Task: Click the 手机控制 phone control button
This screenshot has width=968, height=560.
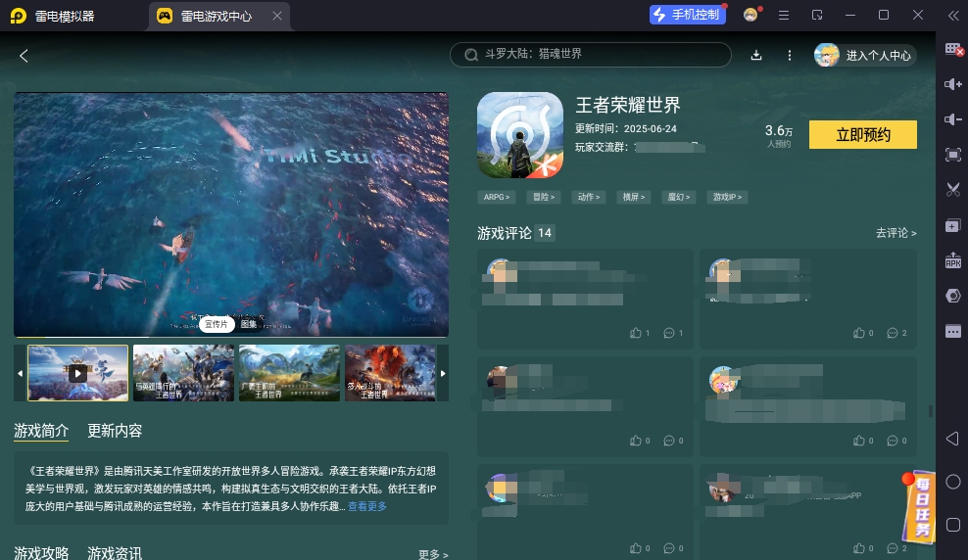Action: (x=688, y=15)
